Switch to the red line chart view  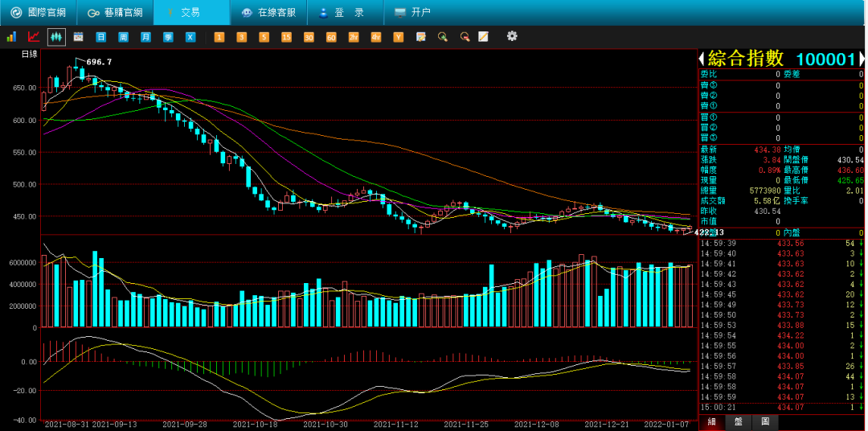(x=34, y=36)
